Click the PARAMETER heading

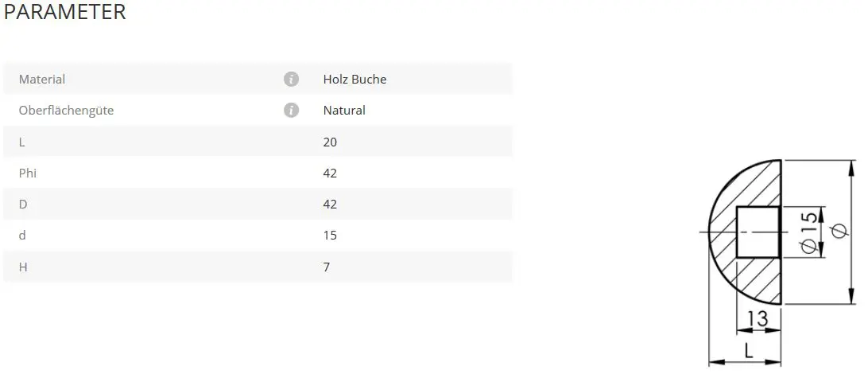tap(65, 12)
